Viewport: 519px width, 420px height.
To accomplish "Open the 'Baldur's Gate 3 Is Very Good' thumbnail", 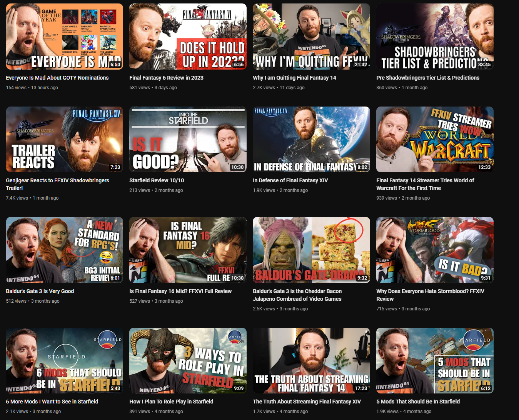I will (65, 250).
